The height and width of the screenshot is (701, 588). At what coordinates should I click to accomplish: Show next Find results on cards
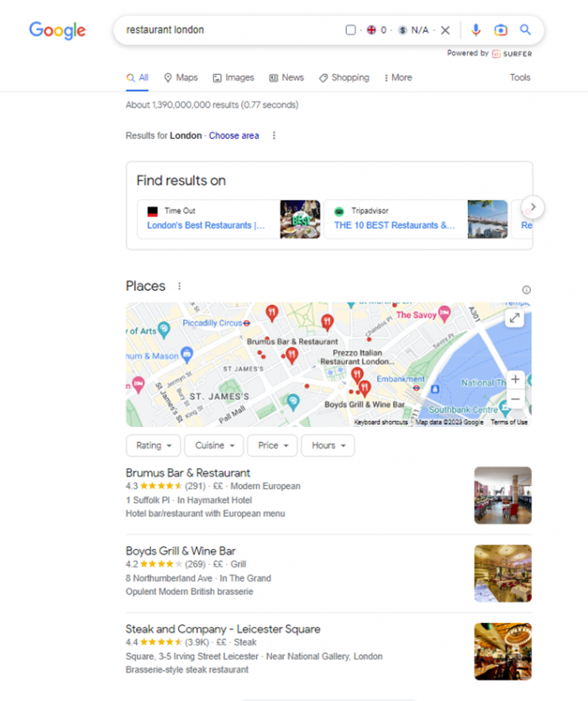(533, 207)
